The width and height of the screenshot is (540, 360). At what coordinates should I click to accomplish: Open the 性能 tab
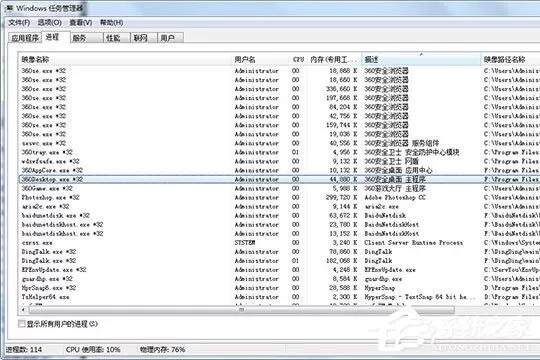click(x=117, y=38)
